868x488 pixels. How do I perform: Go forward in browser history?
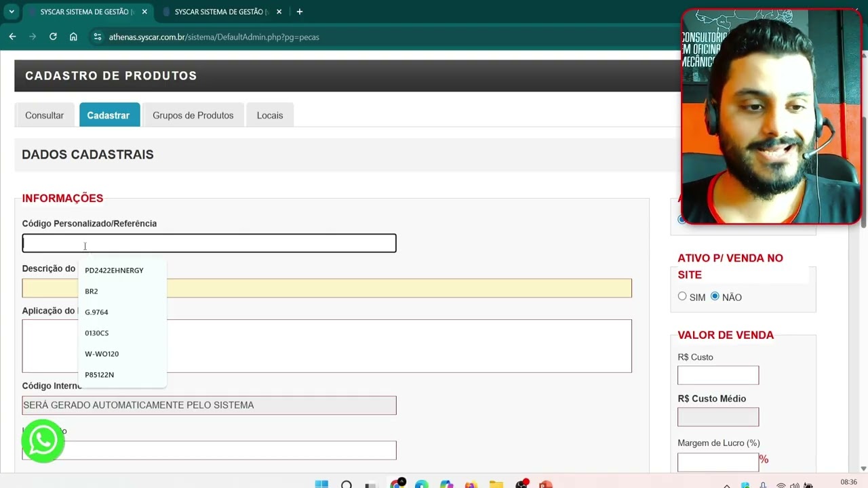(x=33, y=37)
